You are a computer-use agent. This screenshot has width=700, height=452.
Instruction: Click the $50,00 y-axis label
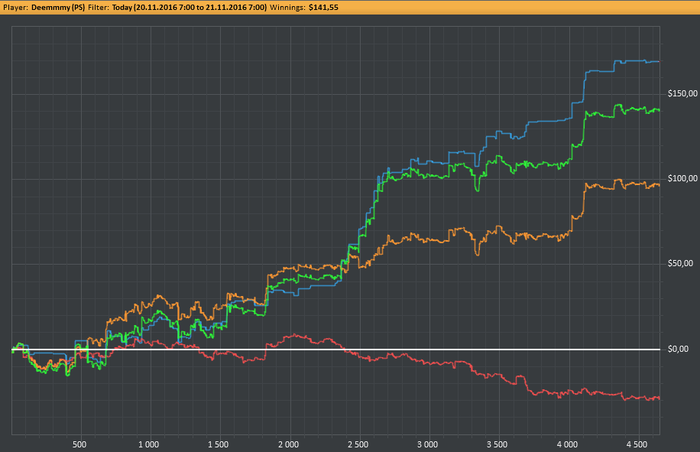[680, 264]
